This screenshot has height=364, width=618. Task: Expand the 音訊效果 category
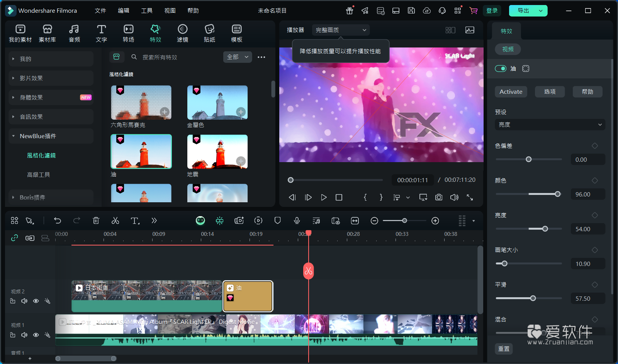coord(51,117)
